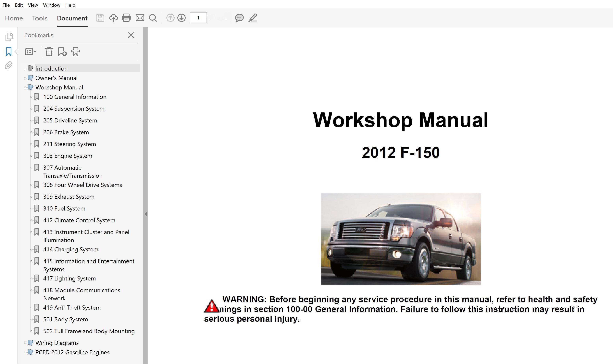Collapse the Workshop Manual bookmark tree

click(x=25, y=88)
